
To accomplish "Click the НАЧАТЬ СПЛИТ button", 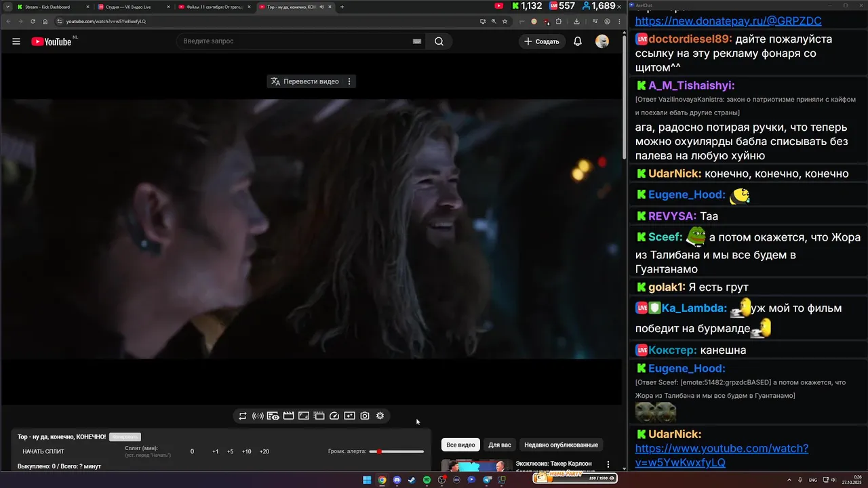I will [43, 451].
